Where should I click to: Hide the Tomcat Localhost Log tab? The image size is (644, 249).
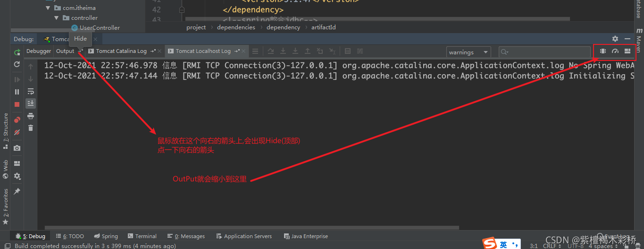237,51
